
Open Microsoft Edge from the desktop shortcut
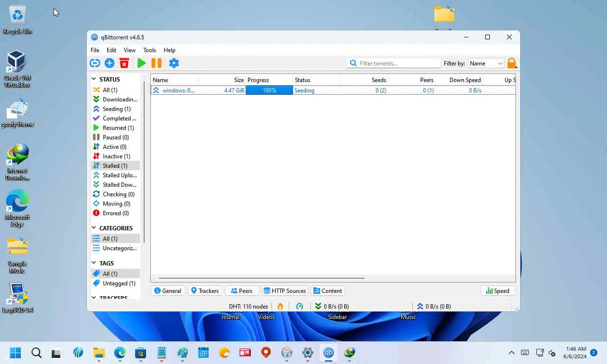[x=18, y=209]
